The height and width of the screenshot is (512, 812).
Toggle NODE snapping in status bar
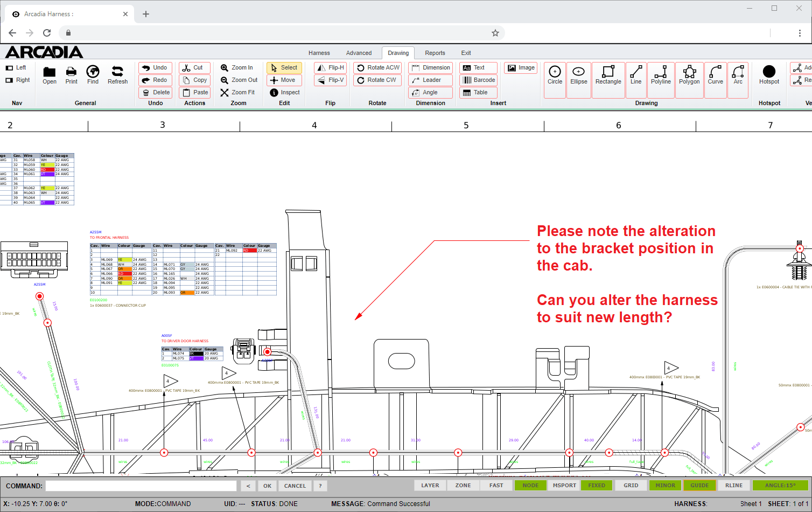click(530, 486)
